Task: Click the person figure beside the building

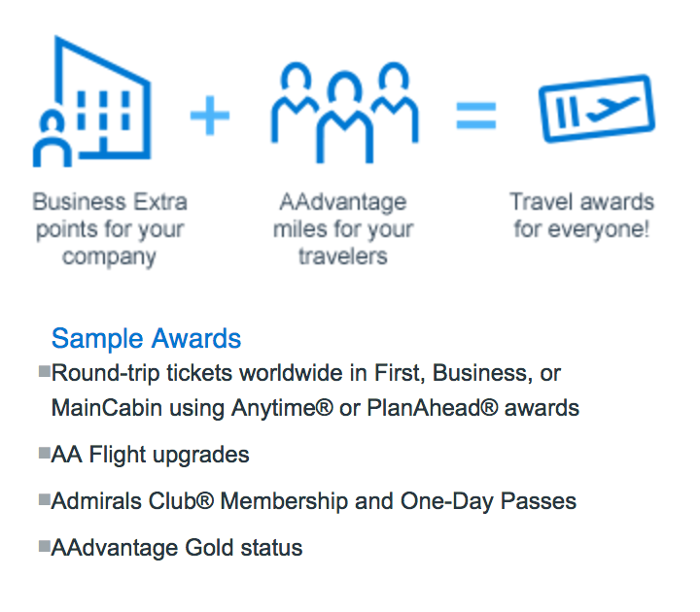Action: 52,139
